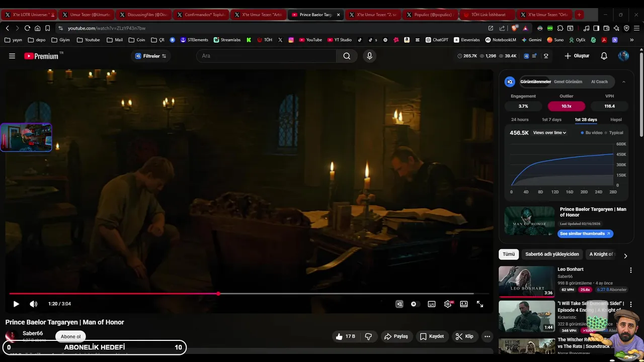644x362 pixels.
Task: Open the account avatar menu
Action: click(623, 56)
